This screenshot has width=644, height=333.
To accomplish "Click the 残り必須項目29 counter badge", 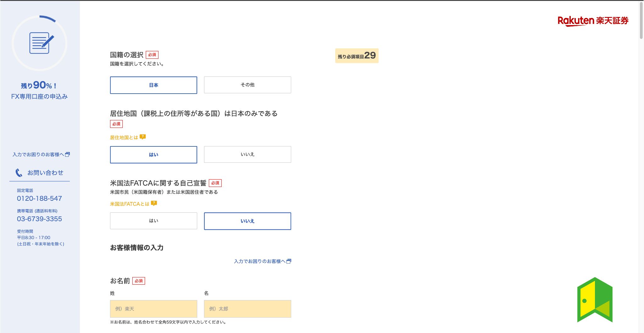I will tap(357, 56).
